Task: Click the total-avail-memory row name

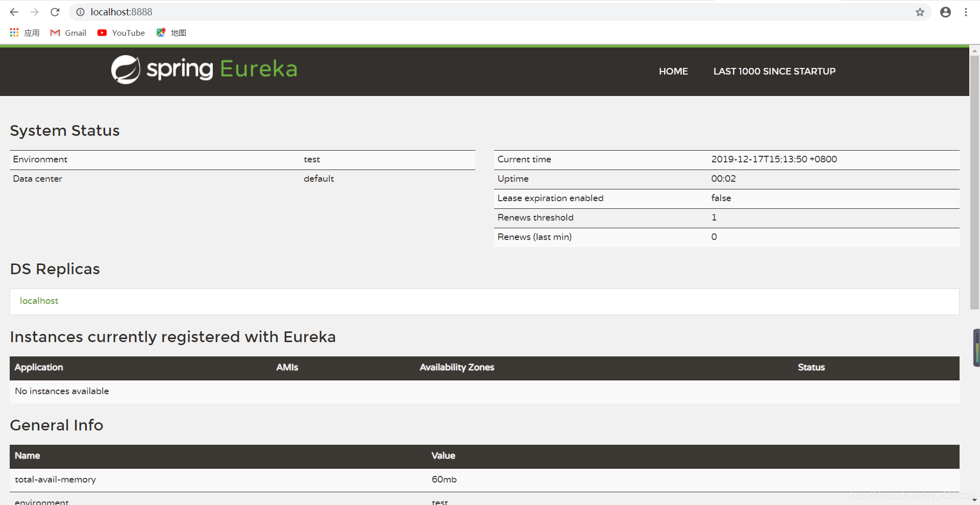Action: click(56, 479)
